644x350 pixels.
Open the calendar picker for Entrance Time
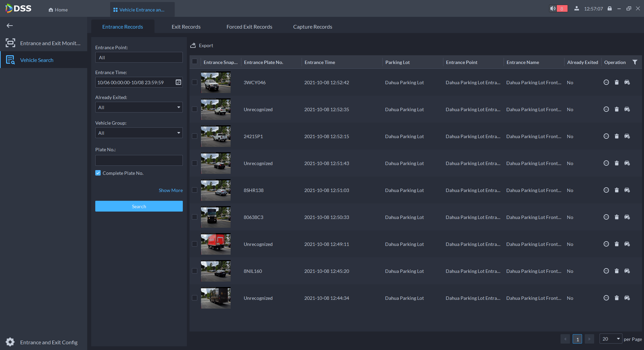pyautogui.click(x=178, y=83)
